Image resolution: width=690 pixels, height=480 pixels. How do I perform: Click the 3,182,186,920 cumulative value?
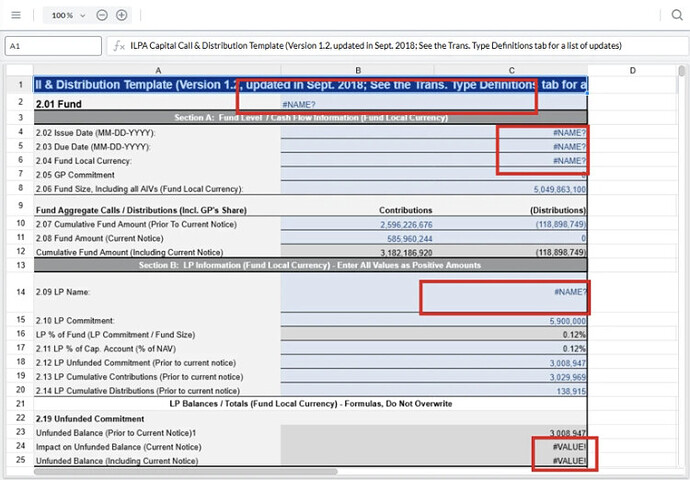coord(406,253)
